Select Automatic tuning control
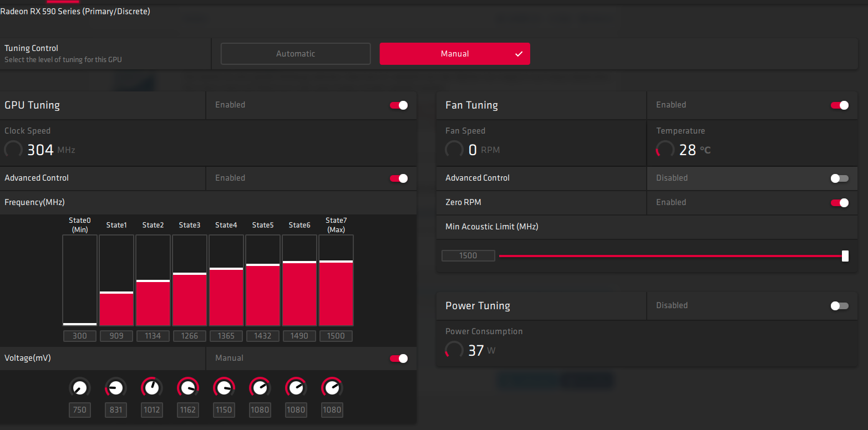This screenshot has width=868, height=430. [296, 54]
